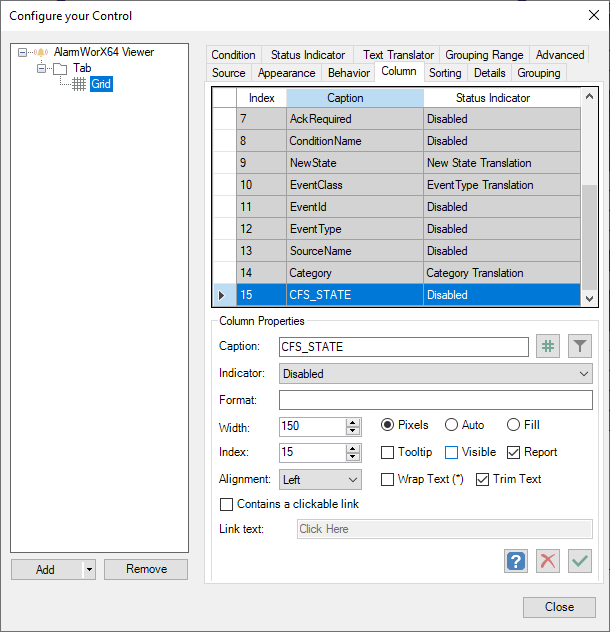
Task: Click the Remove button
Action: coord(147,569)
